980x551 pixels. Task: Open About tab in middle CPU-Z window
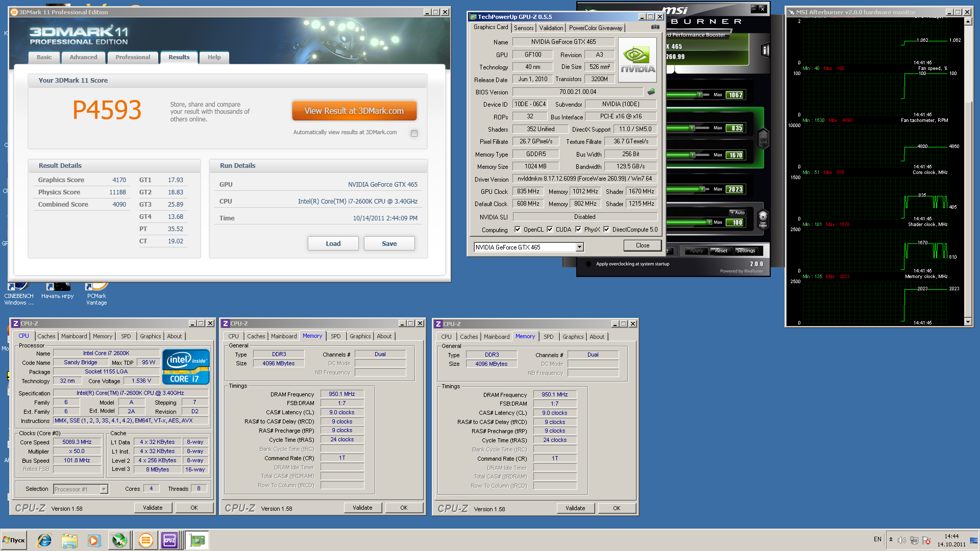[384, 336]
